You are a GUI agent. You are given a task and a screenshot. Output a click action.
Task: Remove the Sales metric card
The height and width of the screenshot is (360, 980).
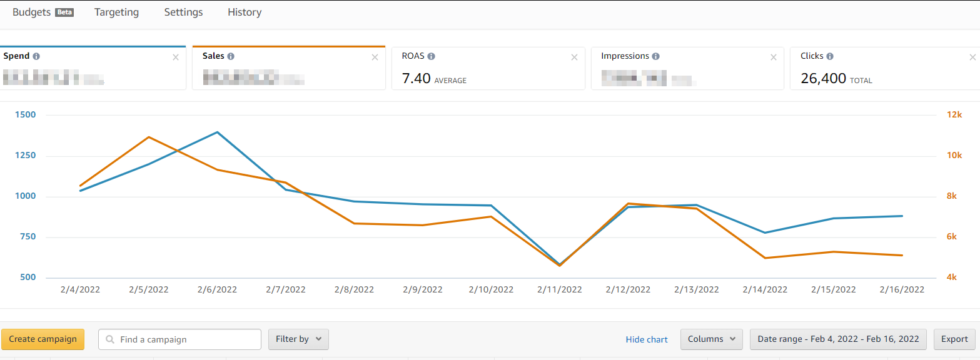point(375,57)
